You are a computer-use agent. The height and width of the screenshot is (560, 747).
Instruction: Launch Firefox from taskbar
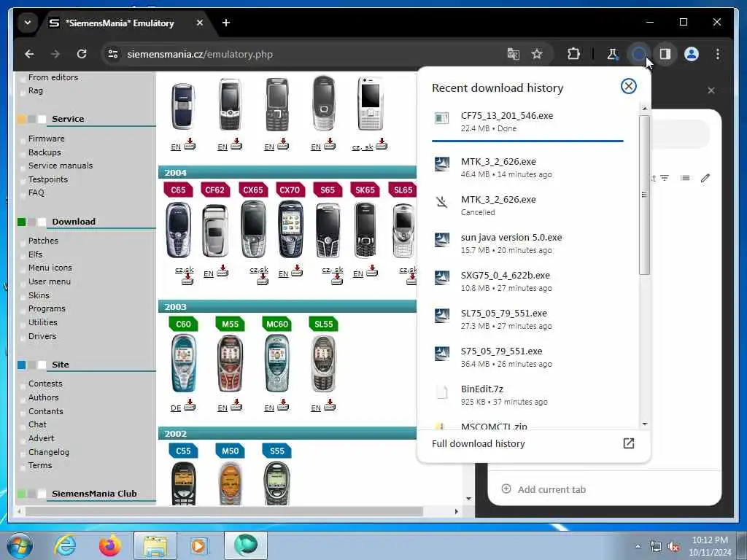click(x=110, y=545)
